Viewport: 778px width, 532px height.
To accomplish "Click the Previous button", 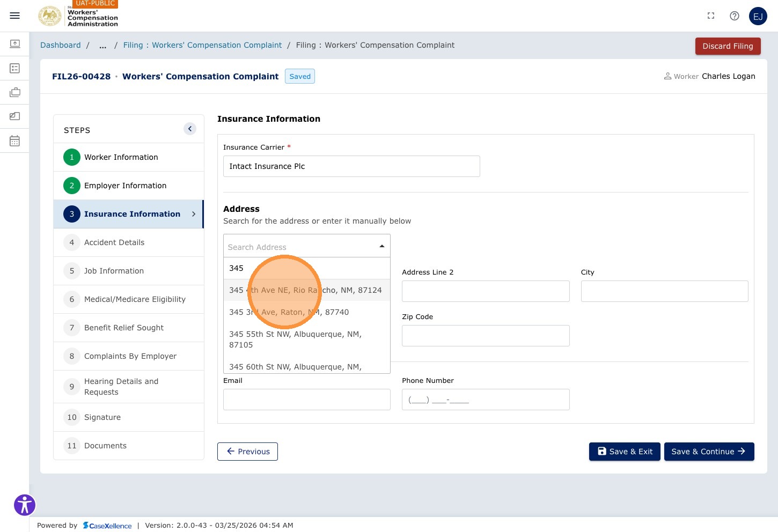I will (247, 452).
